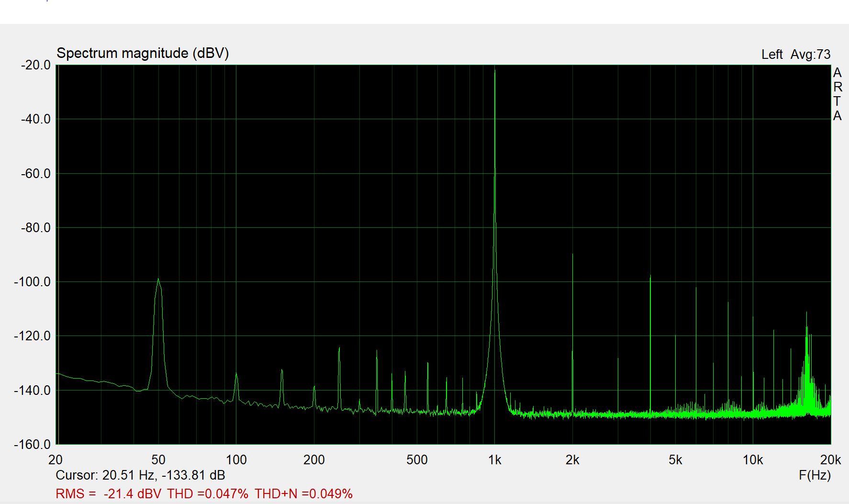The height and width of the screenshot is (504, 849).
Task: Click the 5k frequency axis label
Action: [675, 460]
